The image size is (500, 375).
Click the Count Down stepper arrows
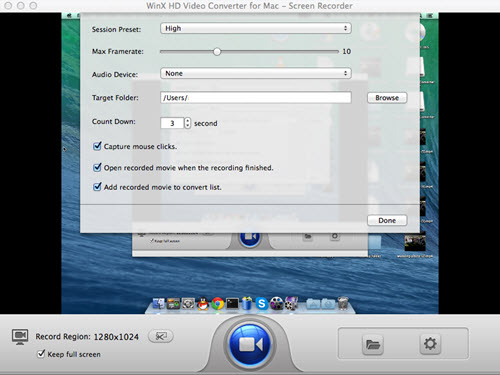[188, 123]
